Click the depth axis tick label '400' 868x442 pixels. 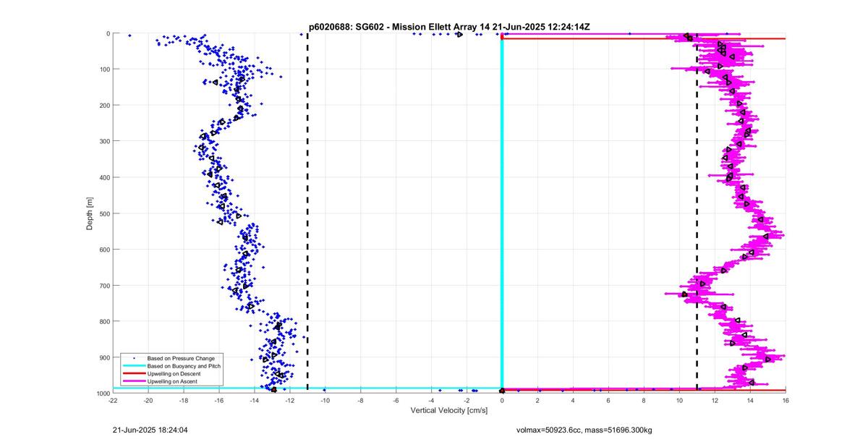tap(104, 177)
